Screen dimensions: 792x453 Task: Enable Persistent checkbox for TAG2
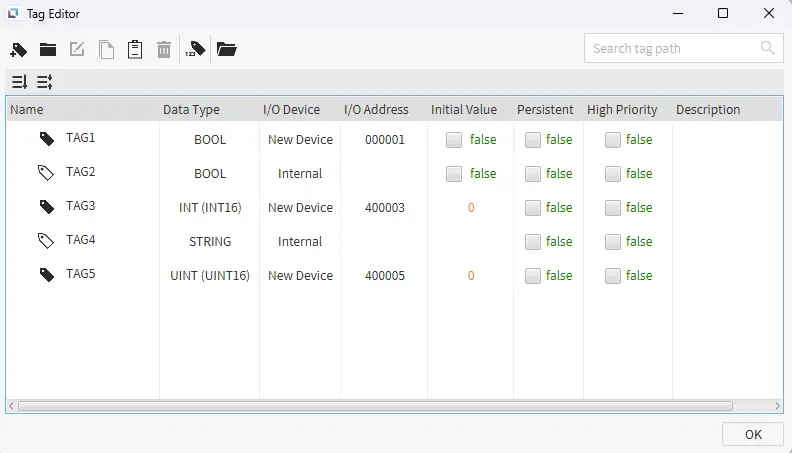coord(532,174)
